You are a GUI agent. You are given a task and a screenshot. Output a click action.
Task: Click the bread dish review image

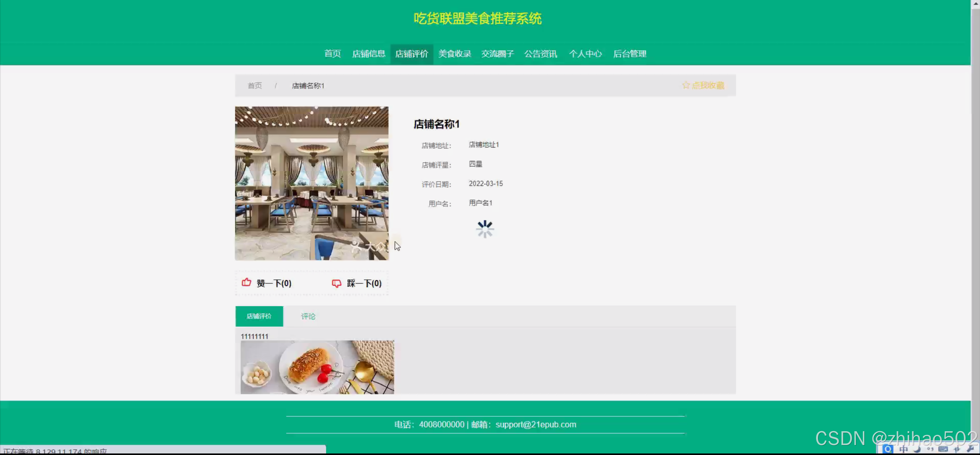pos(317,367)
